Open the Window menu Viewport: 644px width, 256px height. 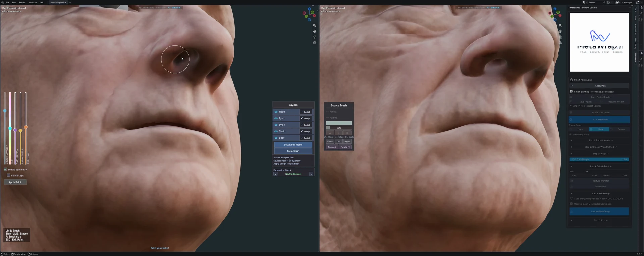[33, 2]
